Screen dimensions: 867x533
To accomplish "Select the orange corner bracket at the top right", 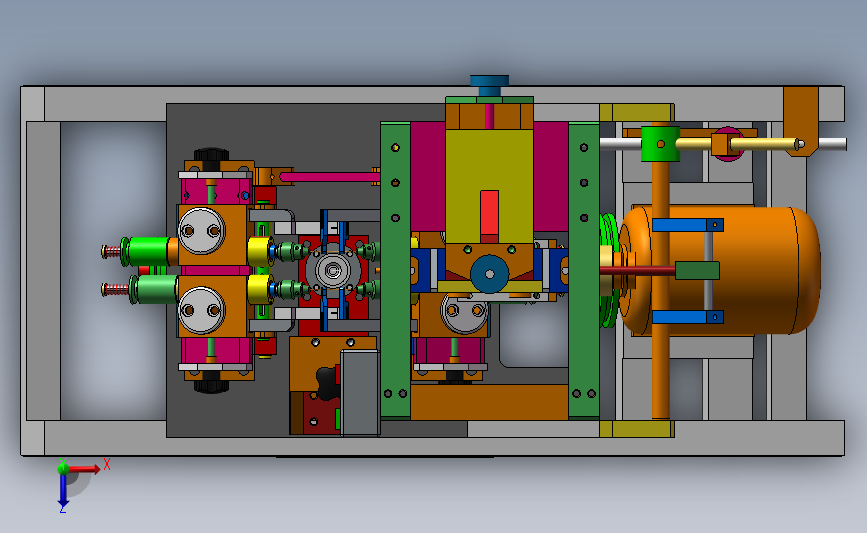I will point(801,121).
